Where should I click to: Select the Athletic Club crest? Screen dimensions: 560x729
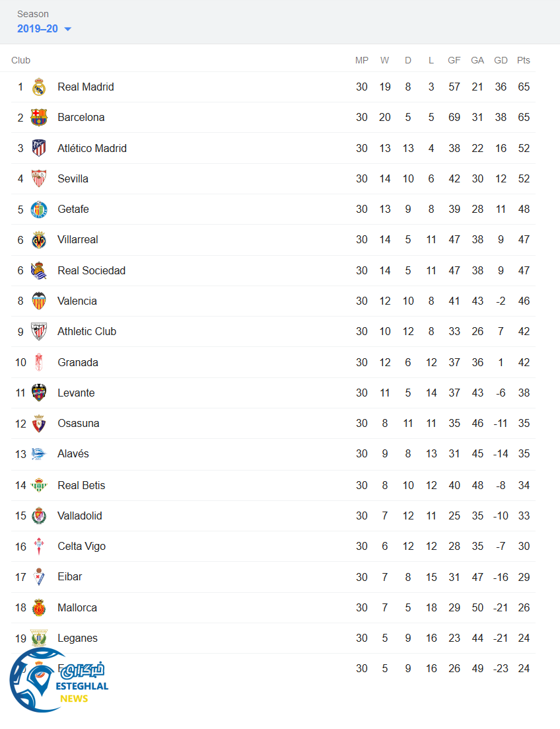coord(39,332)
